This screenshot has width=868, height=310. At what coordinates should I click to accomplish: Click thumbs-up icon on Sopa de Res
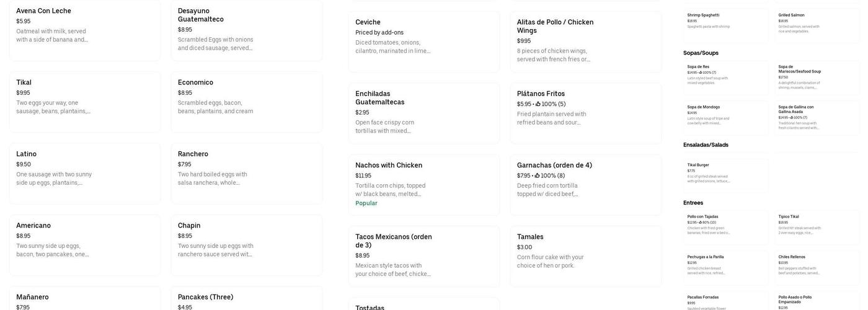(701, 73)
